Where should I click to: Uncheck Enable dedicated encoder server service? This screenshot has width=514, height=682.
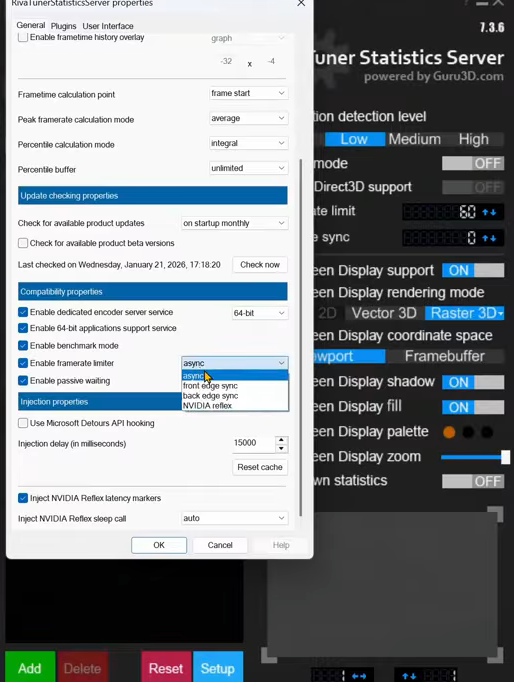(x=23, y=312)
